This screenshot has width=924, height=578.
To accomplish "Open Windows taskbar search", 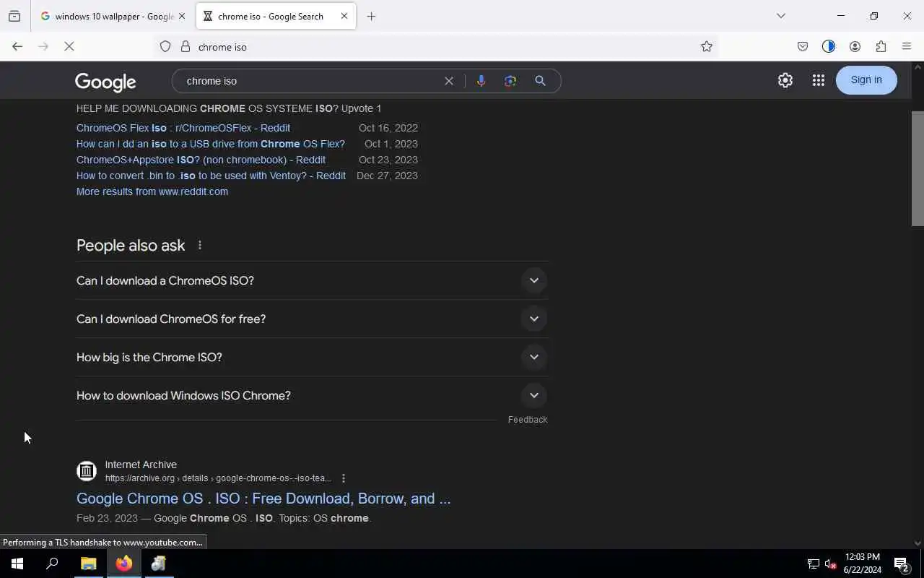I will coord(52,564).
